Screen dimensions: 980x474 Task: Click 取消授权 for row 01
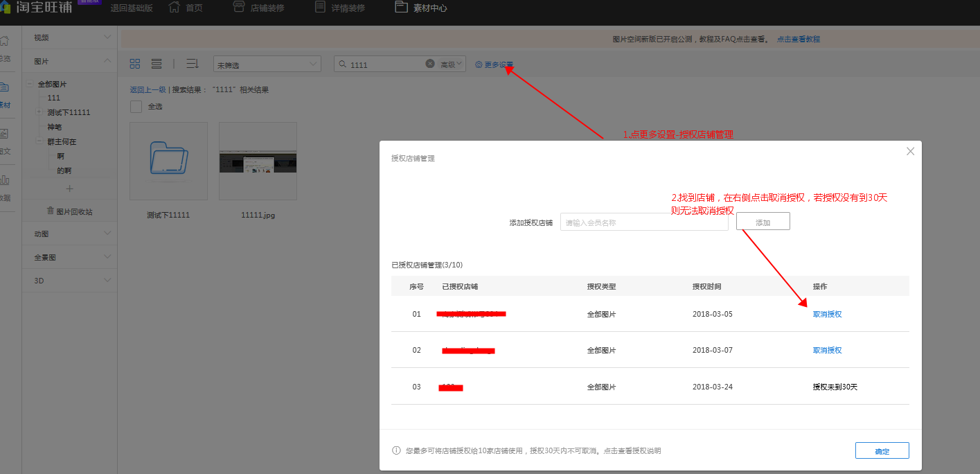pyautogui.click(x=827, y=314)
